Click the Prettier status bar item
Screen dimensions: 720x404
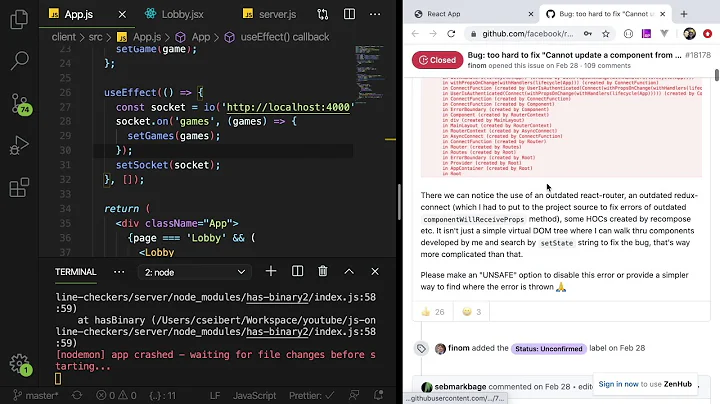coord(311,395)
